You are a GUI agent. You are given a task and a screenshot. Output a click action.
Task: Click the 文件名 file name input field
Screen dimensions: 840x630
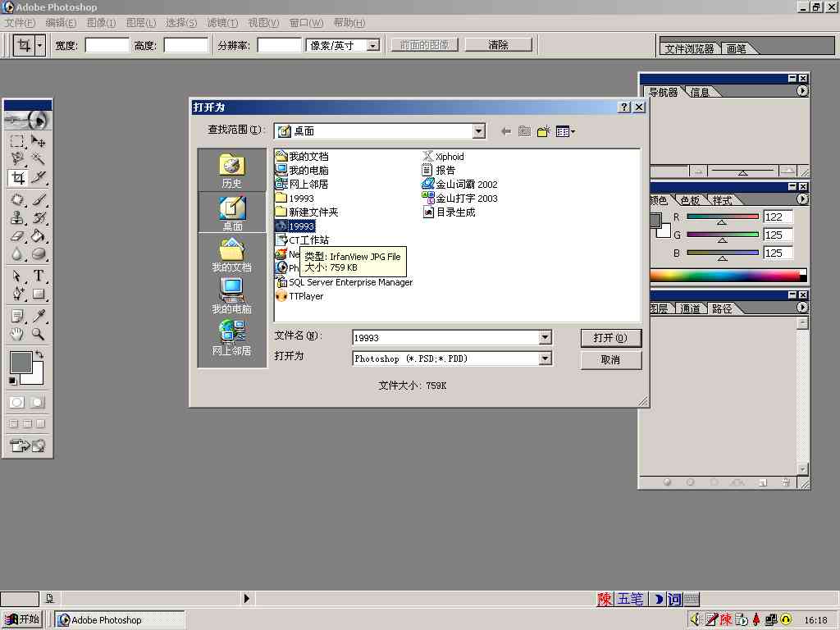(x=445, y=337)
